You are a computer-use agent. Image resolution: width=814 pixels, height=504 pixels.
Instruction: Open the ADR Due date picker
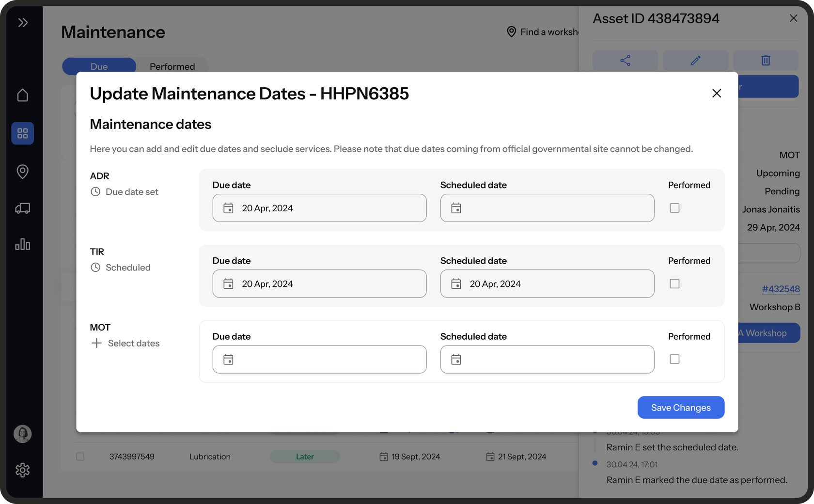click(x=319, y=208)
